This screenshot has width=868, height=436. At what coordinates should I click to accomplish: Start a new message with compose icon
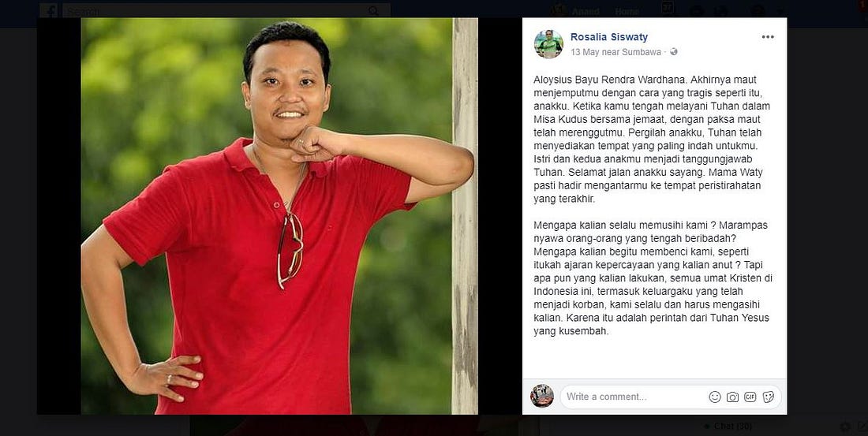point(861,426)
